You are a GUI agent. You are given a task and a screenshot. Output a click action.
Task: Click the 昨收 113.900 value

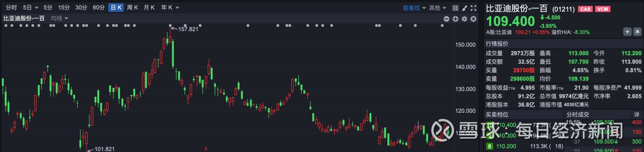coord(631,62)
